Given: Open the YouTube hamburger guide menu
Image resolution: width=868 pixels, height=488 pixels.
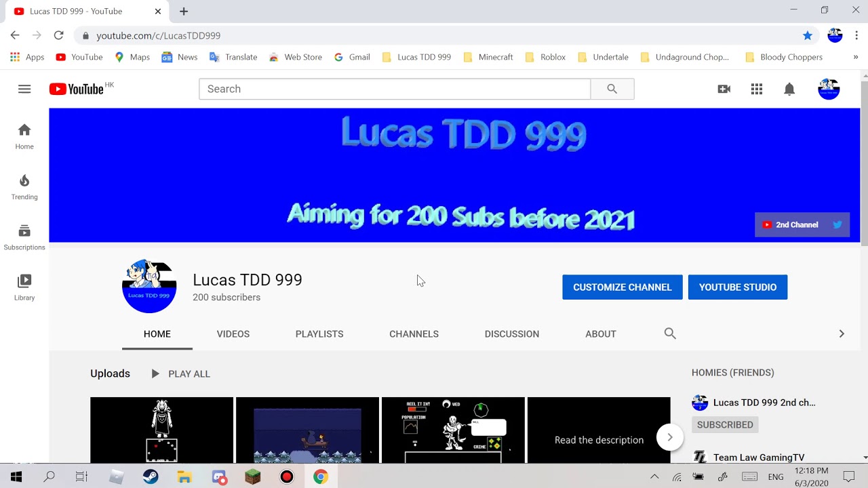Looking at the screenshot, I should click(24, 89).
